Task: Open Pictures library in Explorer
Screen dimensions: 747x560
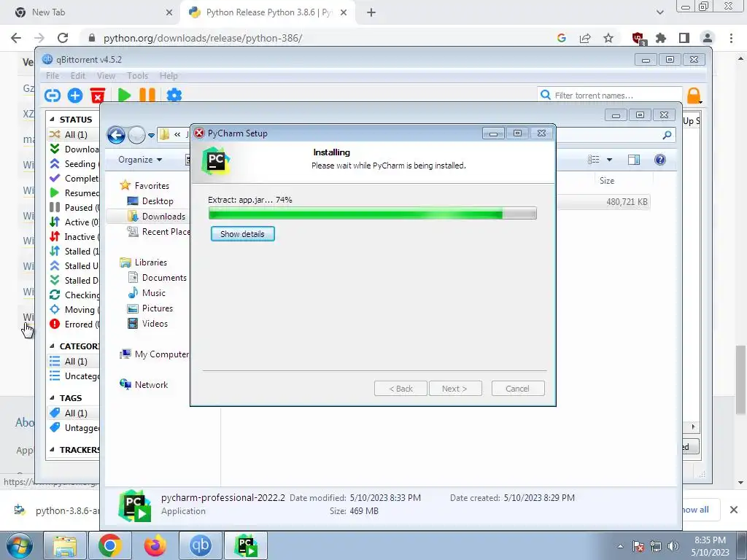Action: pos(150,308)
